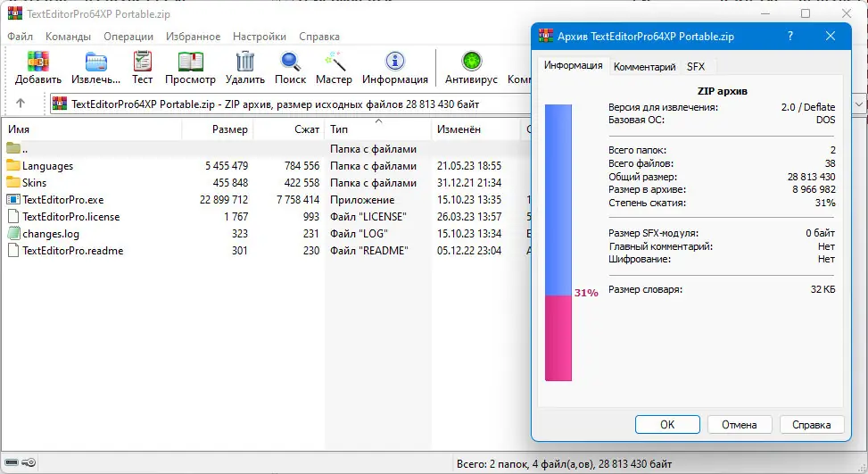Start the Антивирус scan icon
The height and width of the screenshot is (474, 868).
(x=472, y=62)
